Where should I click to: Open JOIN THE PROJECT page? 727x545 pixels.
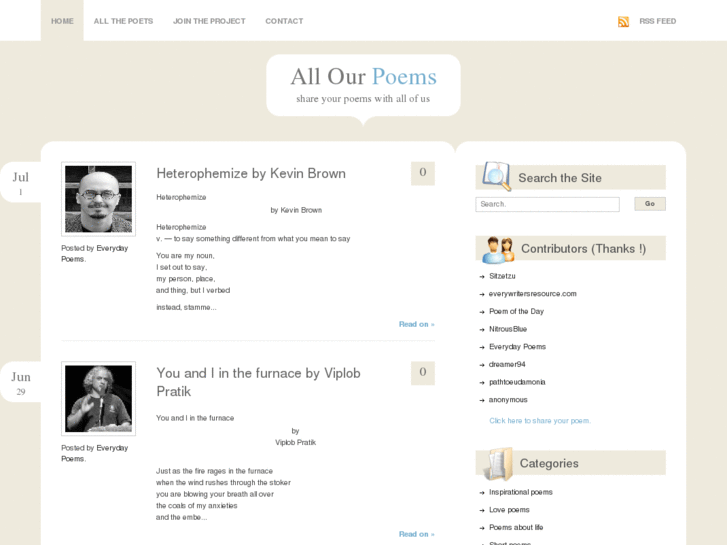[209, 21]
